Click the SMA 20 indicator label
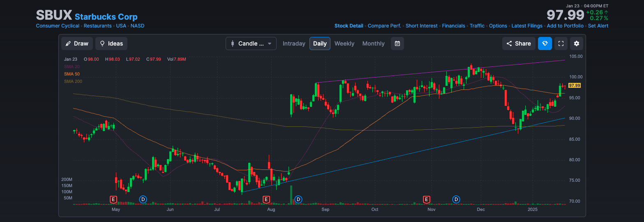The image size is (644, 222). 72,66
